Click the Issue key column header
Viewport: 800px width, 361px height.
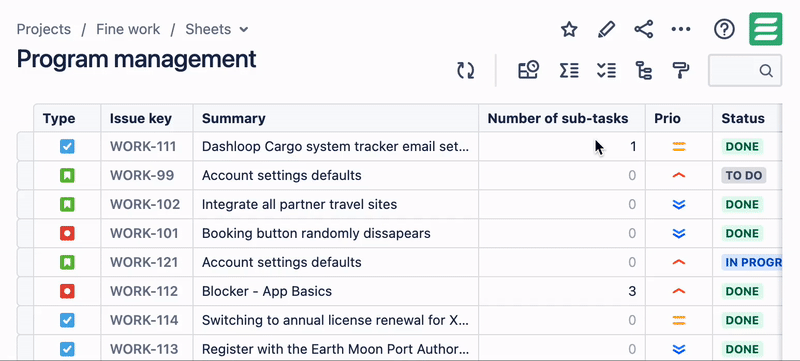tap(147, 118)
